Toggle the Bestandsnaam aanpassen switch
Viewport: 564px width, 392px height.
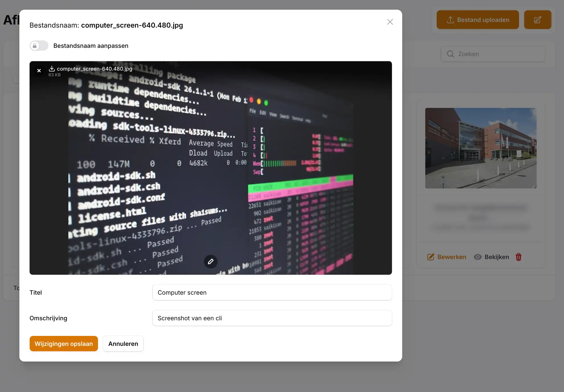coord(39,46)
